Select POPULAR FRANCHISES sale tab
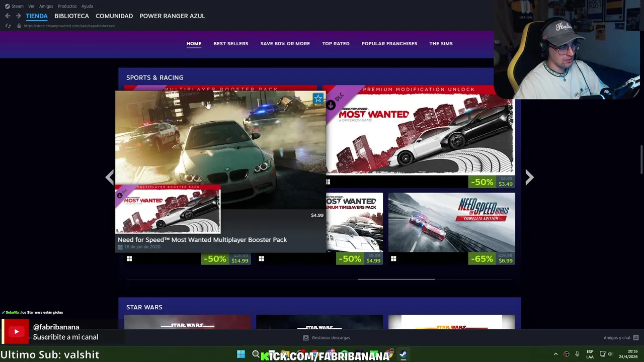Screen dimensions: 644x362 pyautogui.click(x=389, y=44)
